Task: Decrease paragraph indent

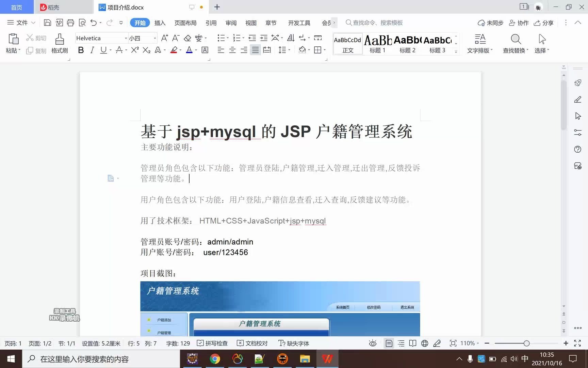Action: pyautogui.click(x=252, y=38)
